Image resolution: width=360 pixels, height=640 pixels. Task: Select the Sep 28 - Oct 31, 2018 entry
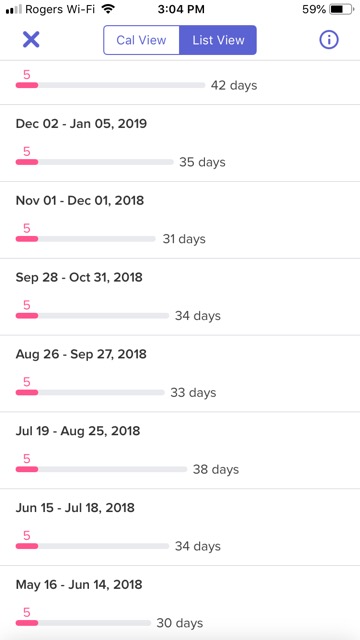(x=180, y=297)
